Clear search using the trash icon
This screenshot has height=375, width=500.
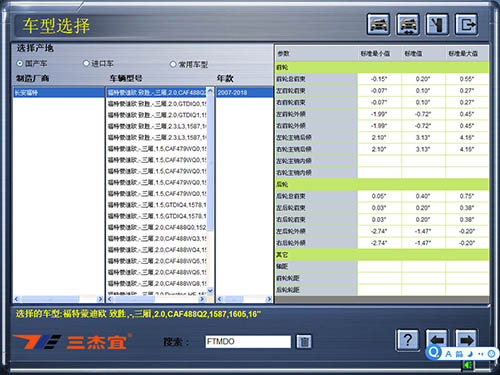(304, 342)
